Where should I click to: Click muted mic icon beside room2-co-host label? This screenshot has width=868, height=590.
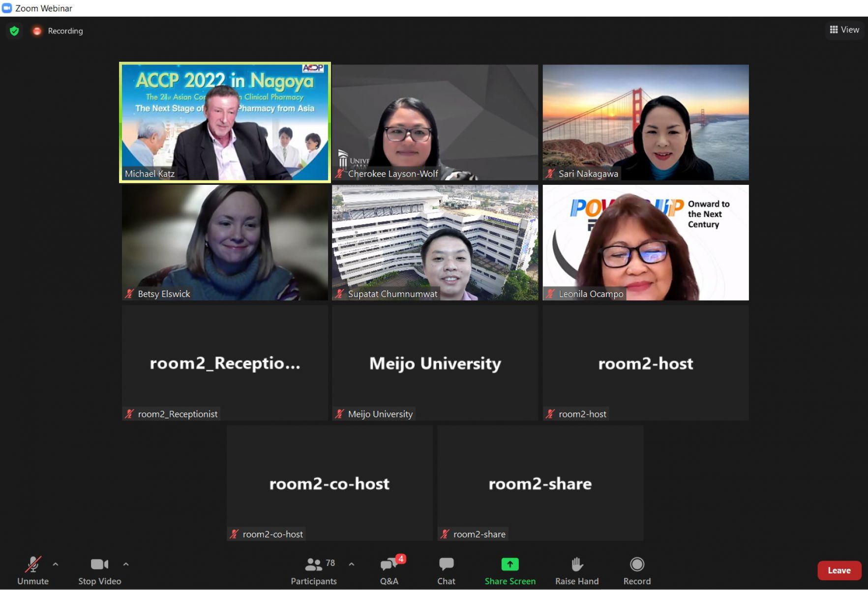(235, 534)
